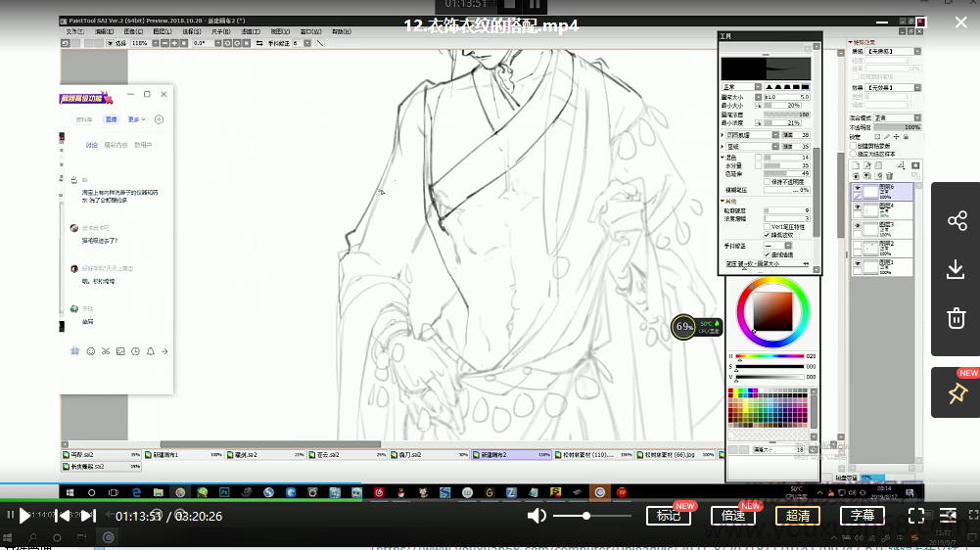Switch to the 精彩内容 tab in chat
Image resolution: width=980 pixels, height=550 pixels.
(x=117, y=145)
